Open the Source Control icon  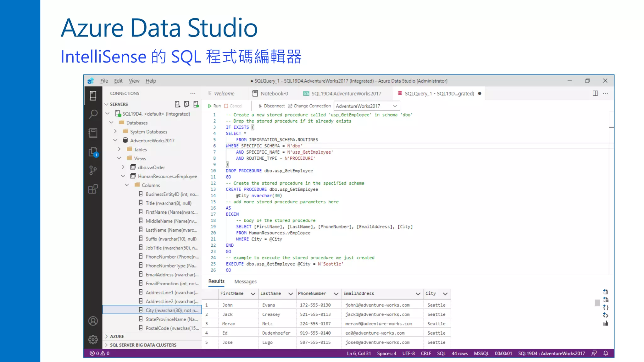(93, 170)
